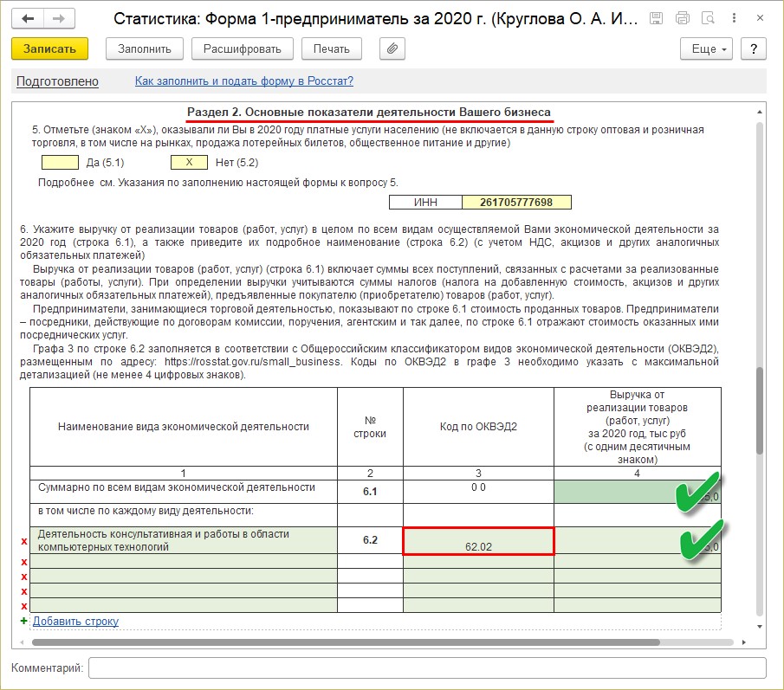Viewport: 784px width, 690px height.
Task: Click the horizontal scrollbar left arrow
Action: (x=22, y=642)
